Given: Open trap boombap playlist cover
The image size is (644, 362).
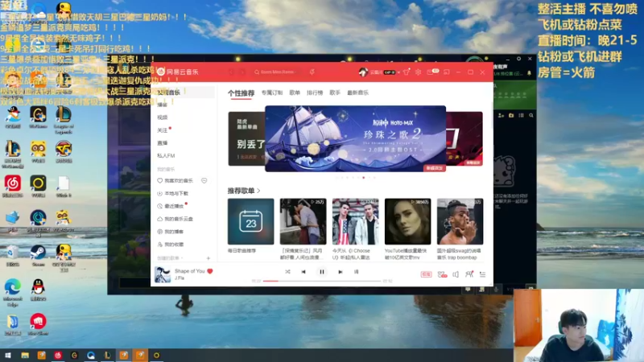Looking at the screenshot, I should pyautogui.click(x=460, y=222).
